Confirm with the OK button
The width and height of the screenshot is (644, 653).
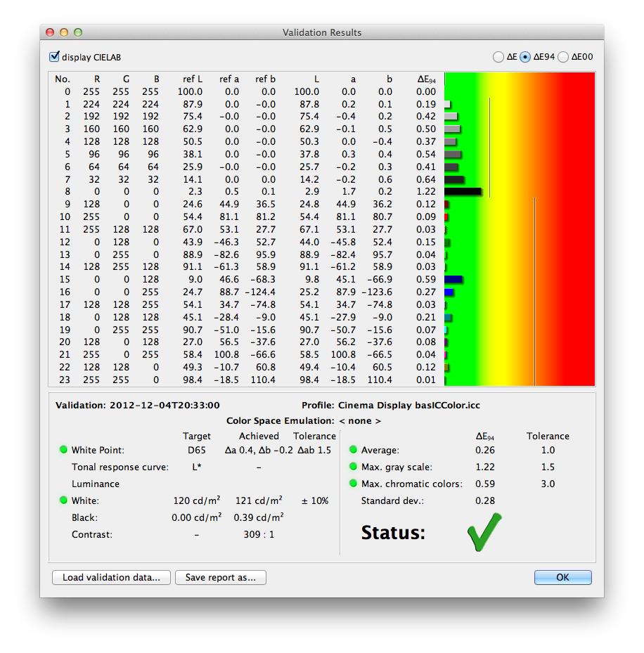[562, 577]
